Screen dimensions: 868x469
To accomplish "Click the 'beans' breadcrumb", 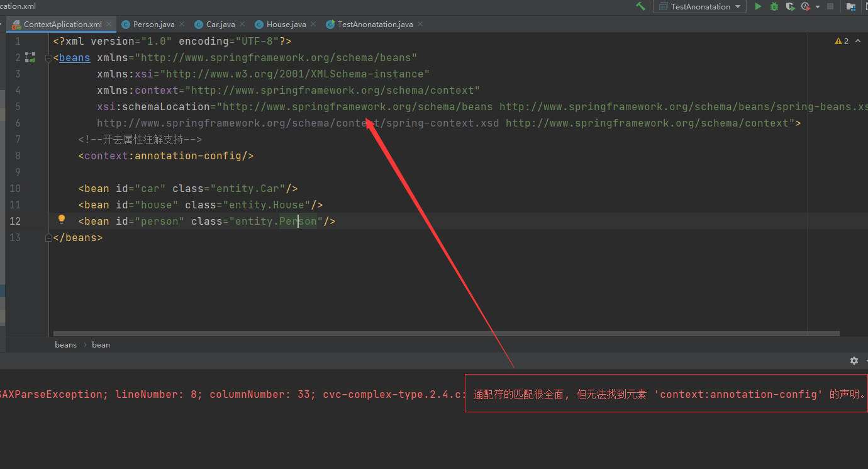I will (65, 345).
